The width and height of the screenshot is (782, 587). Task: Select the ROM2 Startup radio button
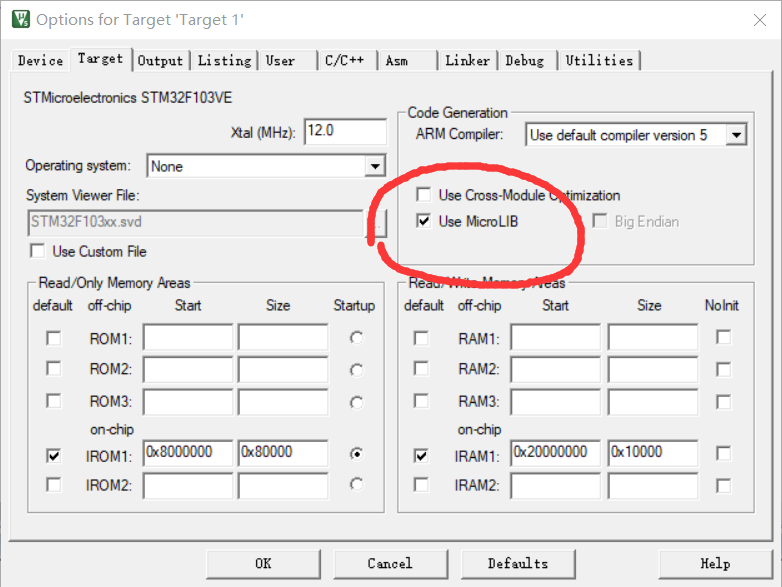356,370
